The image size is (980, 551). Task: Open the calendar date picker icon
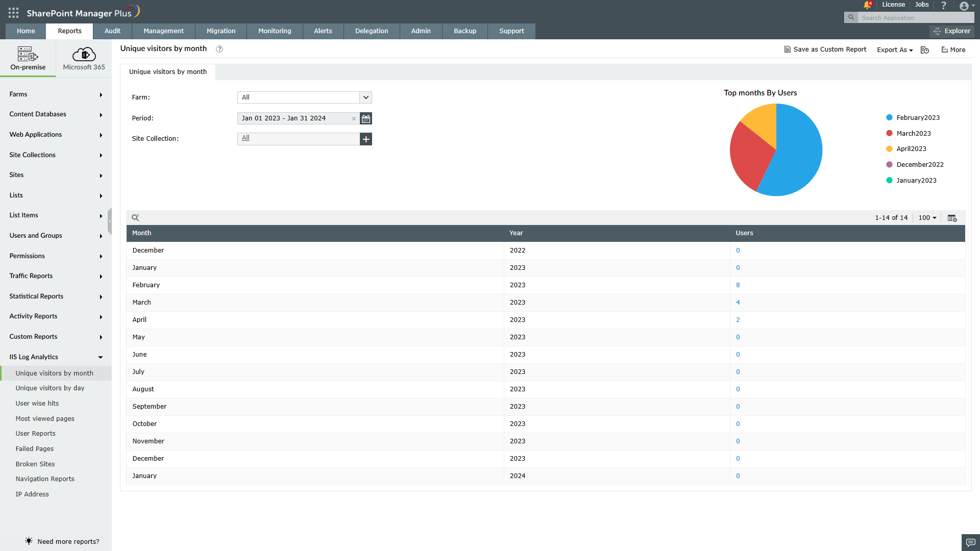point(366,118)
